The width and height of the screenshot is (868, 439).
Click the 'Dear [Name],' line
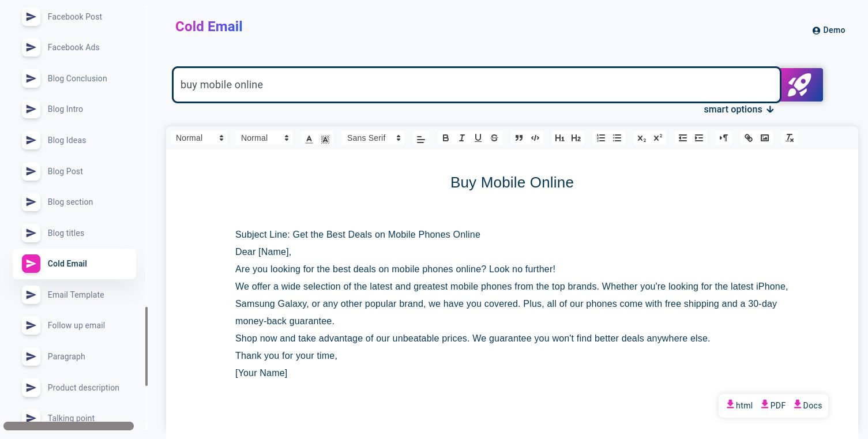tap(263, 252)
